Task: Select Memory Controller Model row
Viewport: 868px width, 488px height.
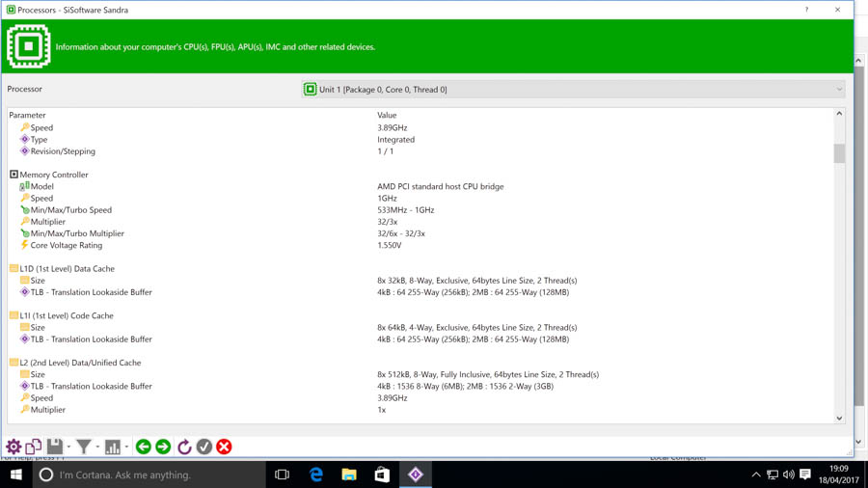Action: click(x=420, y=186)
